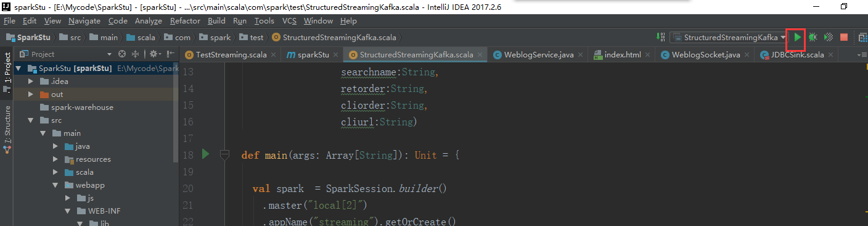
Task: Click SparkStu breadcrumb in navigation bar
Action: [28, 38]
